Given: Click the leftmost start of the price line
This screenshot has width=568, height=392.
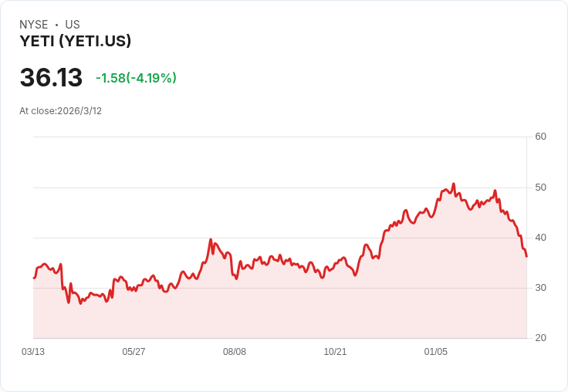Looking at the screenshot, I should tap(34, 277).
